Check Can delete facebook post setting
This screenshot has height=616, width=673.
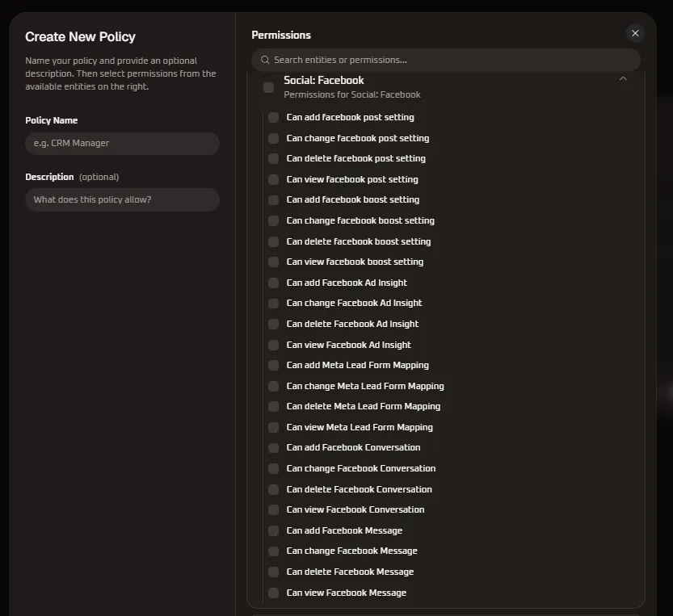(x=273, y=158)
